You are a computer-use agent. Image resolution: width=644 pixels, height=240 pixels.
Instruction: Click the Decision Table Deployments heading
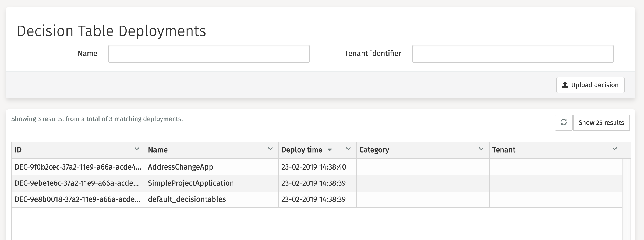click(x=112, y=31)
